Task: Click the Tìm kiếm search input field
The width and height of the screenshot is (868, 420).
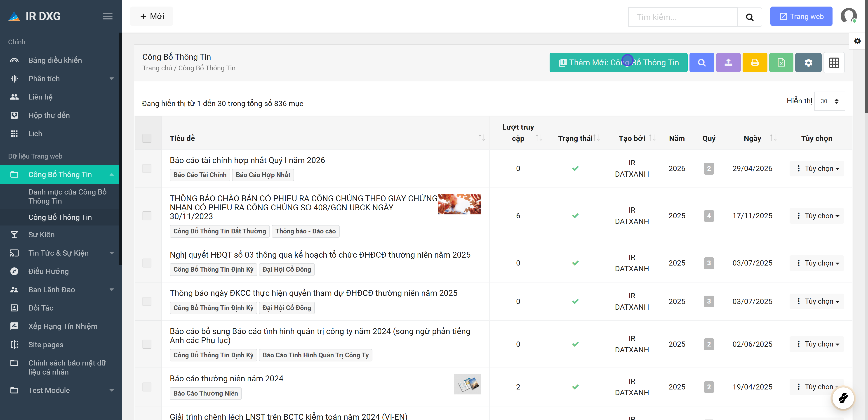Action: click(x=683, y=17)
